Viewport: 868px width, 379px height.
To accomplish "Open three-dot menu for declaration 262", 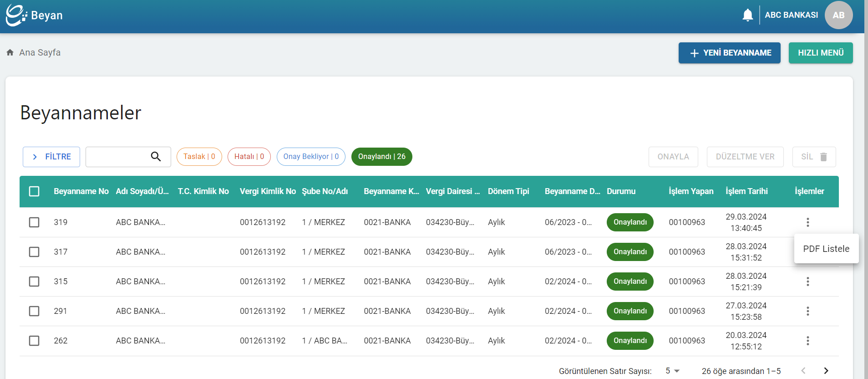I will pos(807,341).
